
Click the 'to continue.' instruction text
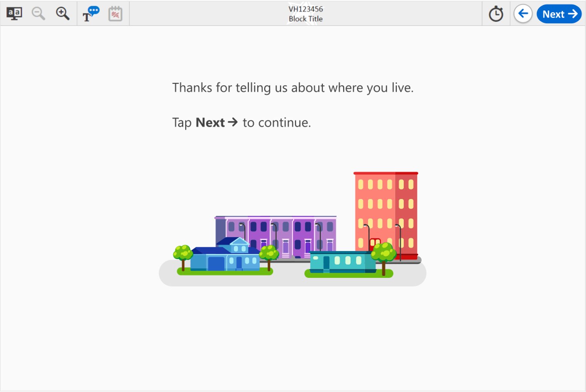point(276,123)
